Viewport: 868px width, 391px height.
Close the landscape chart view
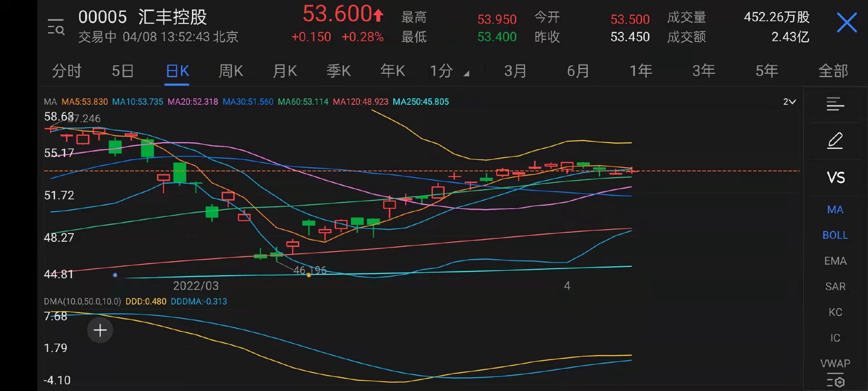[x=847, y=22]
